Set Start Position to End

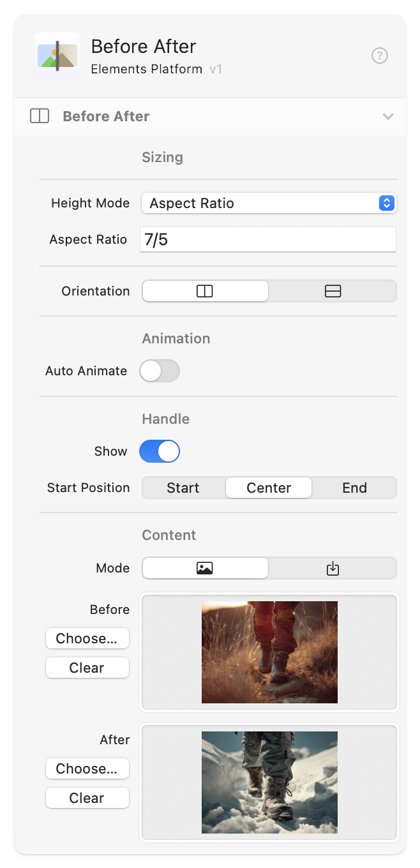pyautogui.click(x=354, y=488)
